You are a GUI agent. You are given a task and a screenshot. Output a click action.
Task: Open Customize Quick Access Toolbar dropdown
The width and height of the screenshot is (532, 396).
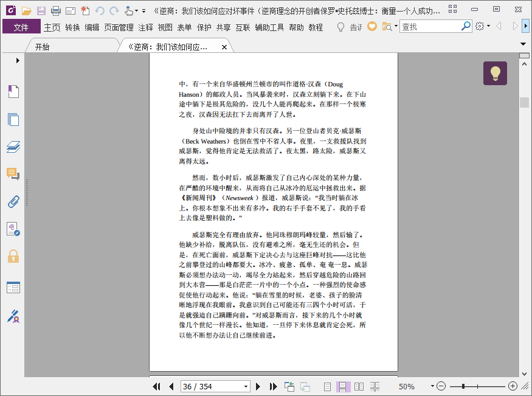click(144, 11)
